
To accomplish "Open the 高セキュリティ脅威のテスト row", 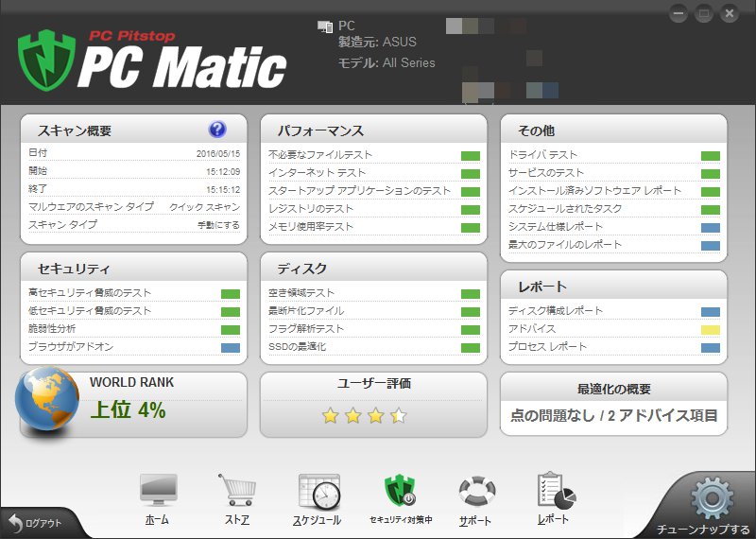I will pos(134,293).
